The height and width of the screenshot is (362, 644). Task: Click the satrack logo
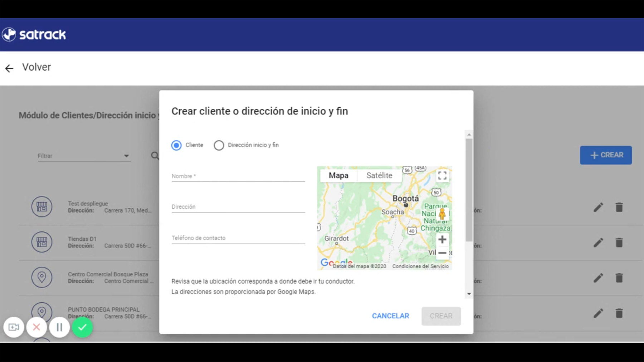tap(34, 35)
